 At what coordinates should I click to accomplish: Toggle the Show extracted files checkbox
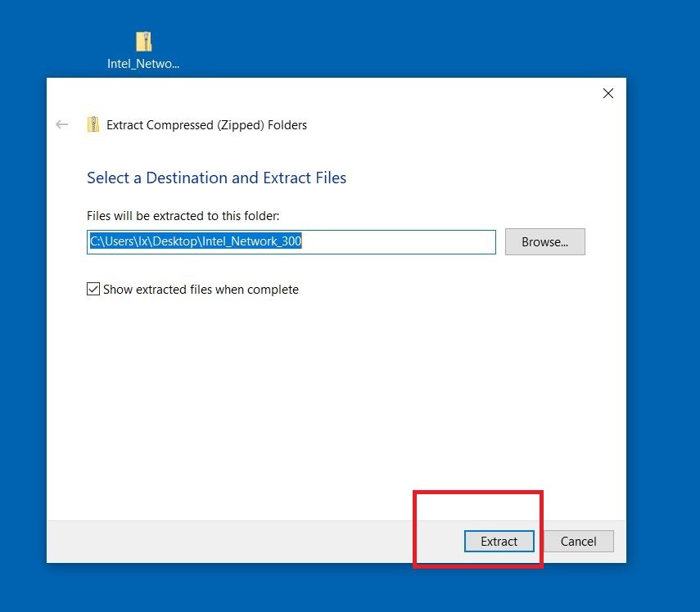pyautogui.click(x=93, y=290)
